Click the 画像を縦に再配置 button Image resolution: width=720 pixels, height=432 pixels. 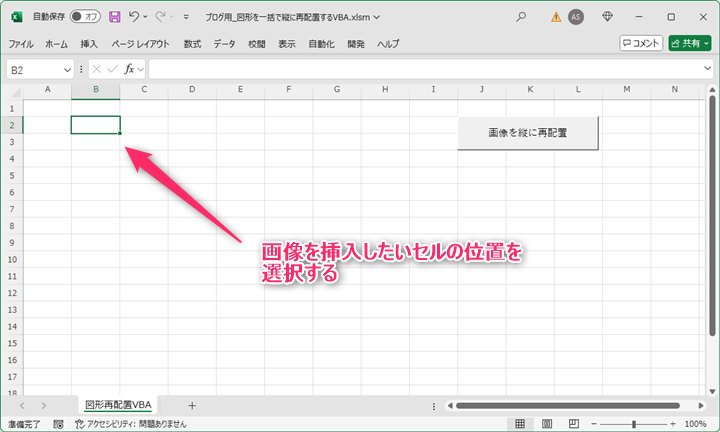tap(527, 133)
